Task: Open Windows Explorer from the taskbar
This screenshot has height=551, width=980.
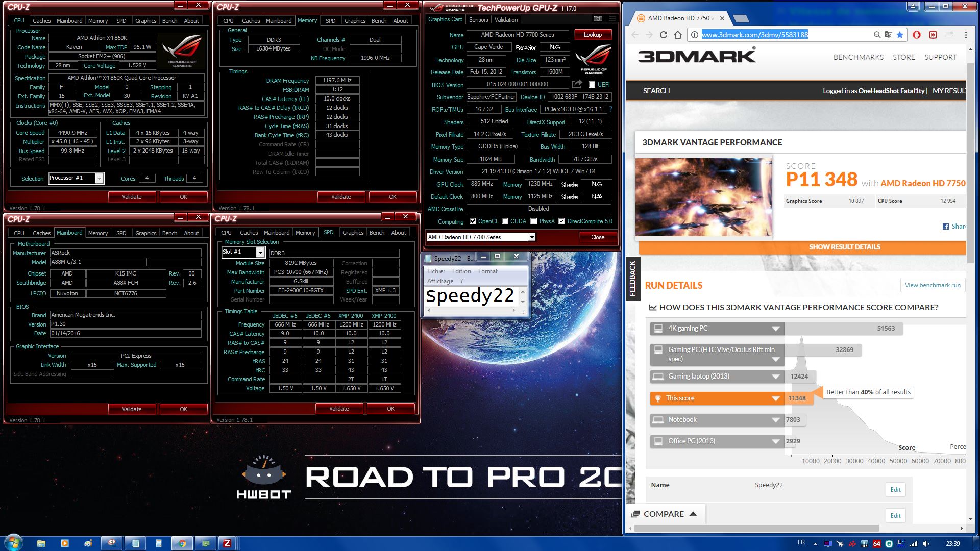Action: 41,543
